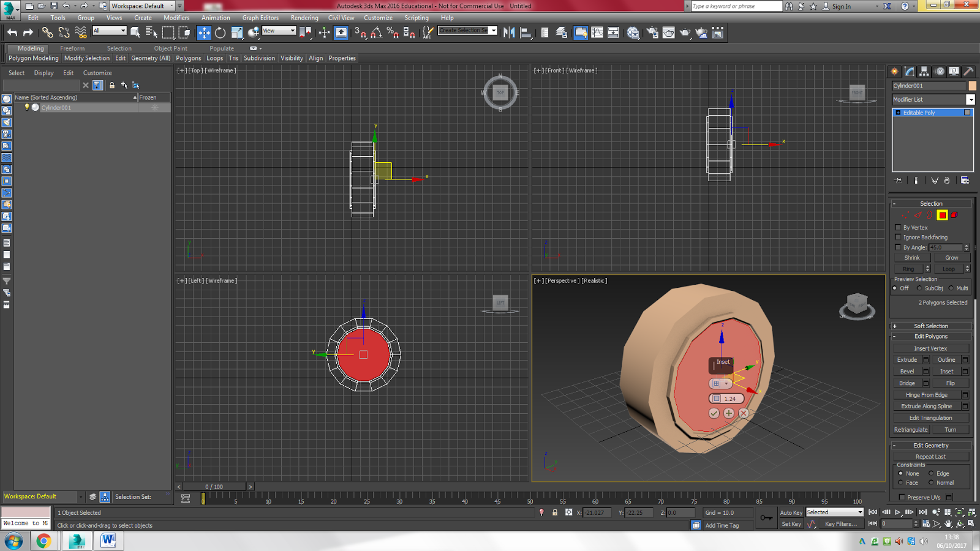Click the Auto Key button
980x551 pixels.
pyautogui.click(x=791, y=512)
